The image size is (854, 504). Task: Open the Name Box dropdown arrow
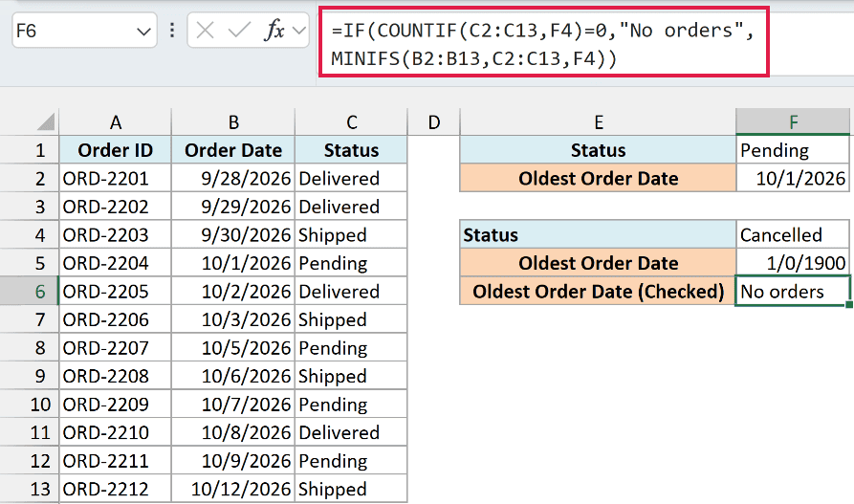click(143, 32)
